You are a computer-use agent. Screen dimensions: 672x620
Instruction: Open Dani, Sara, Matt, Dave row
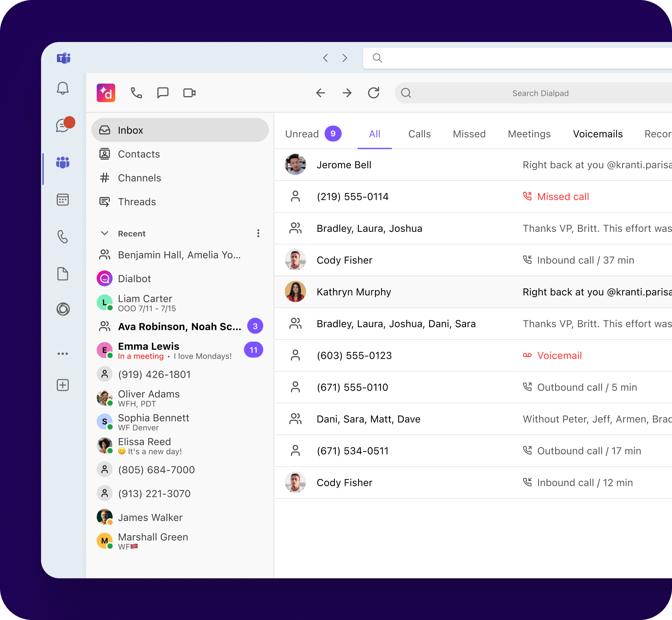tap(473, 419)
